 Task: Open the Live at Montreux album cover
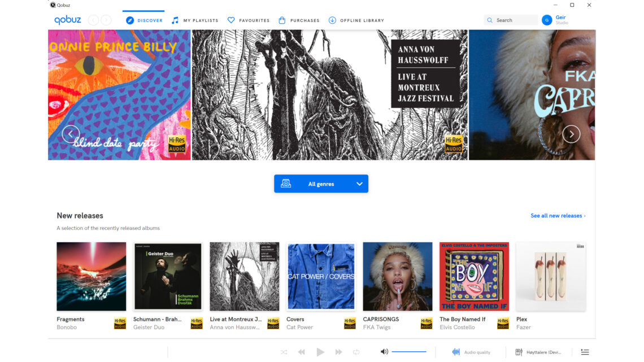click(x=245, y=276)
